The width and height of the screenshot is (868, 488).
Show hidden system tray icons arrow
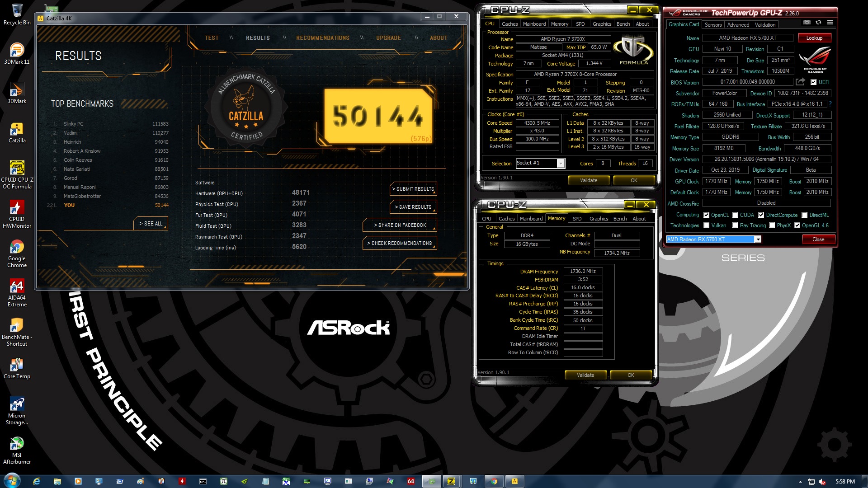click(800, 482)
